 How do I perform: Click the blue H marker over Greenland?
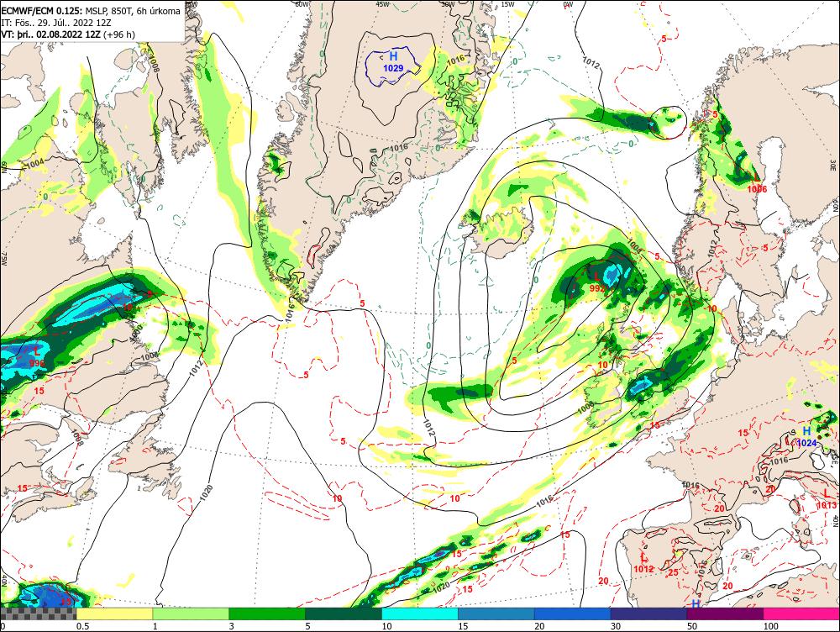393,56
